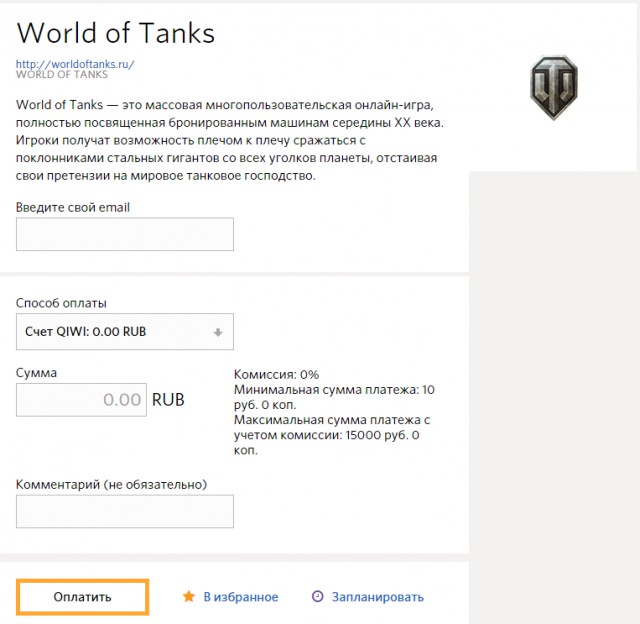Viewport: 640px width, 624px height.
Task: Focus the Комментарий comment field
Action: pos(125,511)
